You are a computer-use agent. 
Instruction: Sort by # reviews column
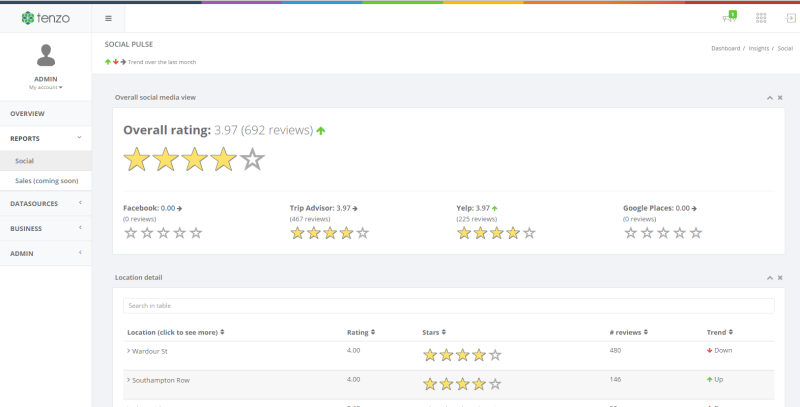click(x=629, y=332)
